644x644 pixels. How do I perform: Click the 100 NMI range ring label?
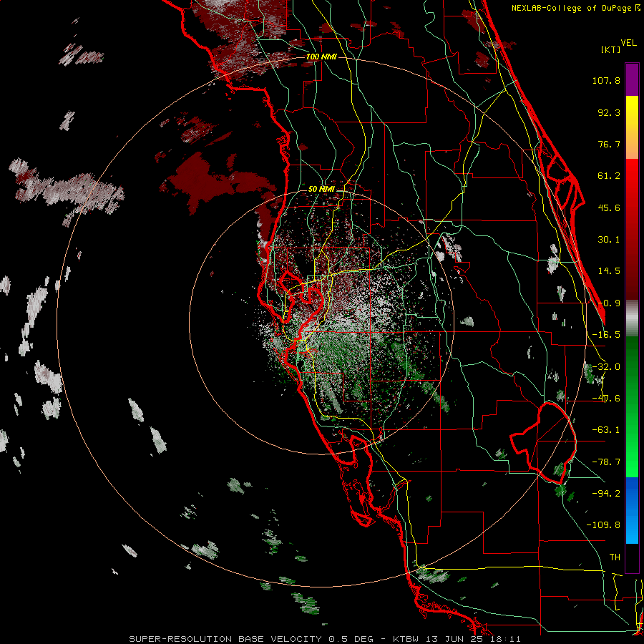[x=321, y=57]
